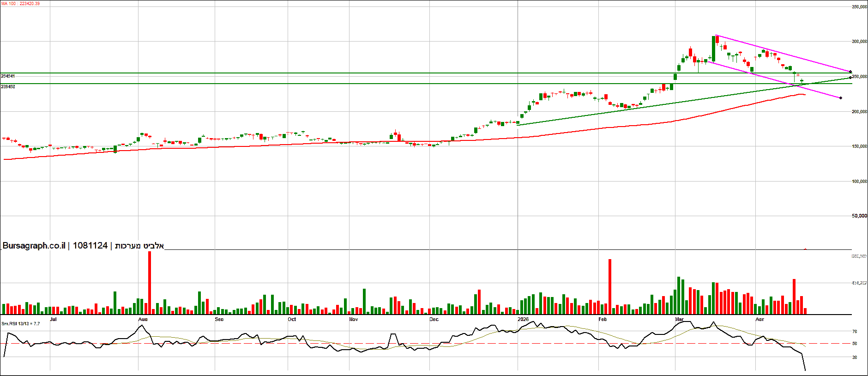Click the 100,000 price axis label

click(859, 182)
